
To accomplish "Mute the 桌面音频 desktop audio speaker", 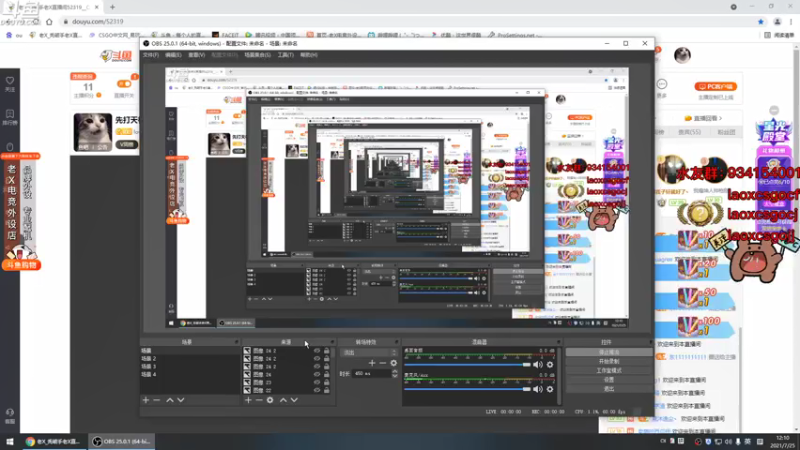I will click(x=538, y=364).
